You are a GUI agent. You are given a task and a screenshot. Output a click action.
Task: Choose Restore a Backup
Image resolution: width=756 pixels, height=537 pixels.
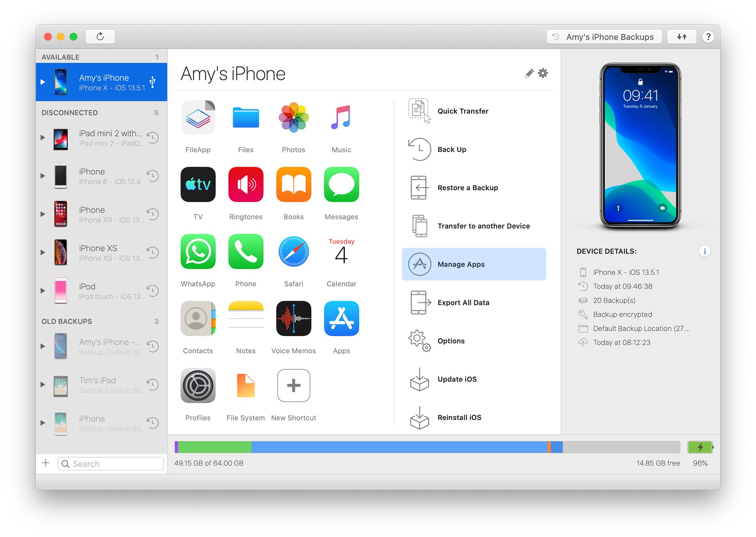coord(474,188)
